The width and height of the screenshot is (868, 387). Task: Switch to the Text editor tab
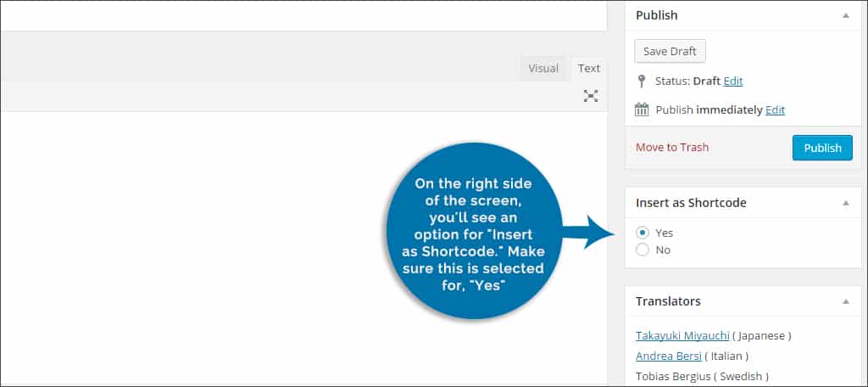(589, 69)
